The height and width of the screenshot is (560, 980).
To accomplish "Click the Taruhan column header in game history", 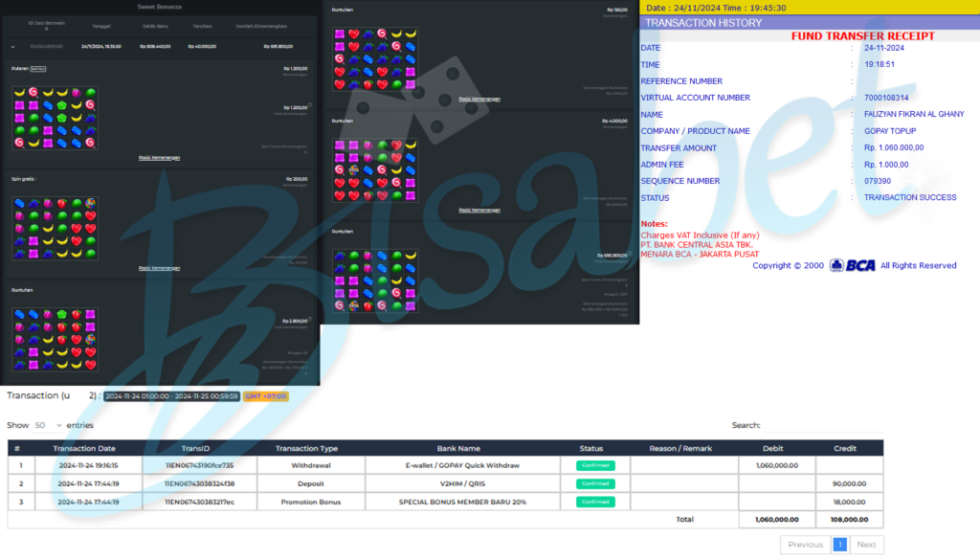I will [202, 26].
